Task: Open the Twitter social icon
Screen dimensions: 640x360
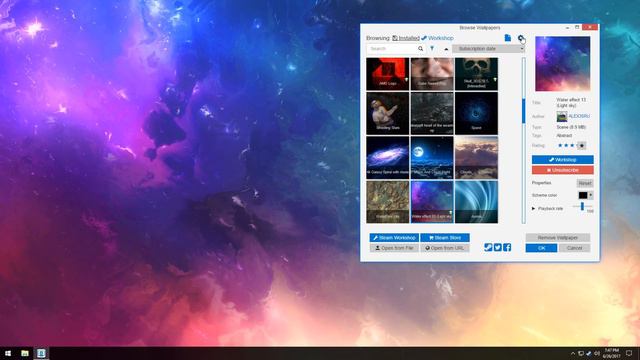Action: tap(498, 247)
